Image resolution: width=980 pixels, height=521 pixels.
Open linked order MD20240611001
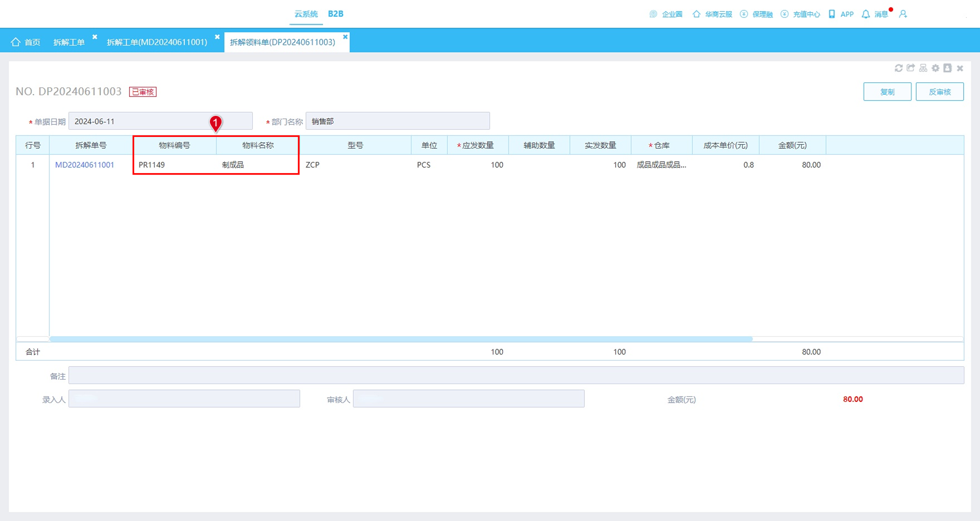pyautogui.click(x=84, y=165)
